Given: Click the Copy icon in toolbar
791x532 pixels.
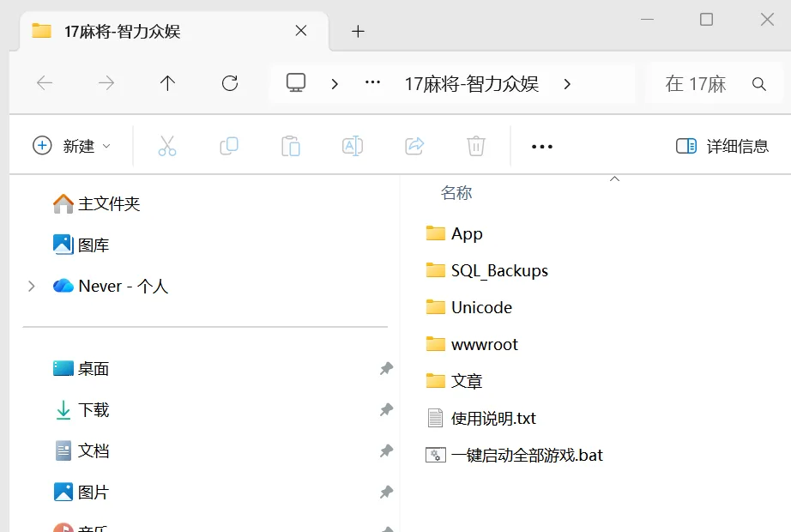Looking at the screenshot, I should pyautogui.click(x=229, y=146).
